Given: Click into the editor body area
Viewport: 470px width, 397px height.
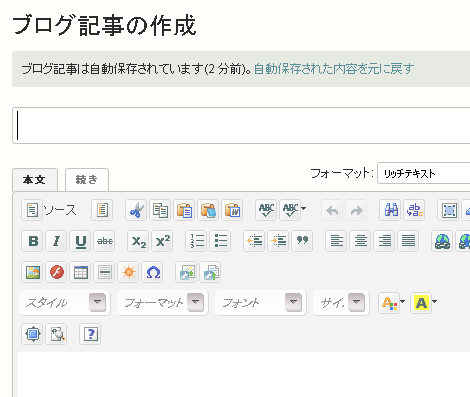Looking at the screenshot, I should pos(244,374).
